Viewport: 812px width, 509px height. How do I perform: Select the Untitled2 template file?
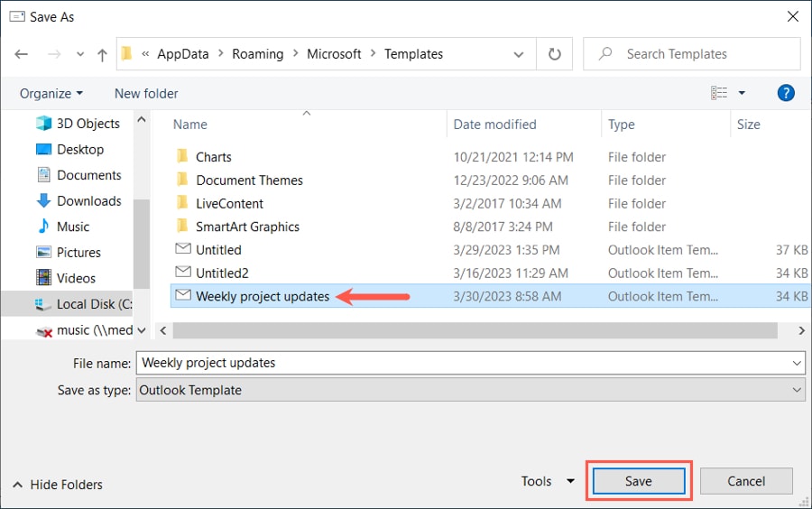pyautogui.click(x=222, y=273)
